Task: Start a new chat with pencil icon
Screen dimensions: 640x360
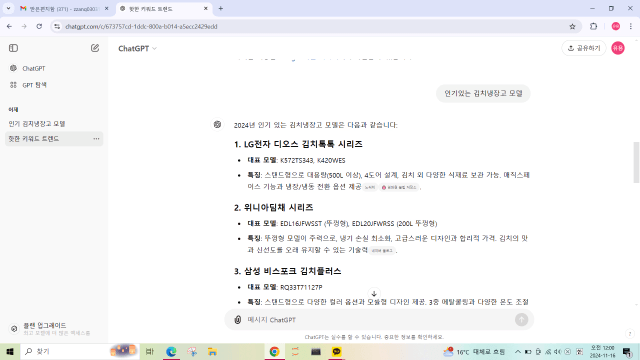Action: tap(95, 48)
